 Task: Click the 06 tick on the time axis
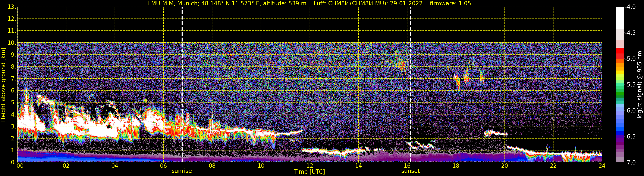coord(163,166)
